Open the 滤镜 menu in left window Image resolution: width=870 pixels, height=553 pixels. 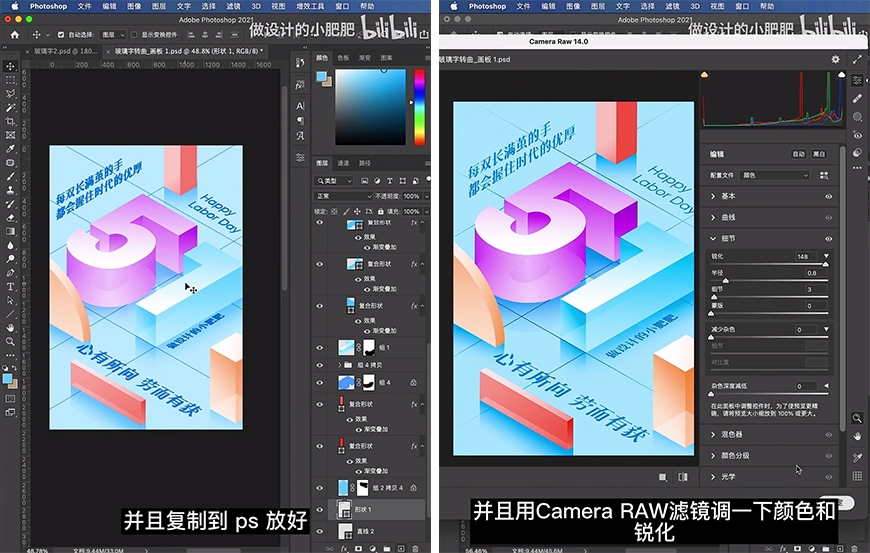click(234, 6)
